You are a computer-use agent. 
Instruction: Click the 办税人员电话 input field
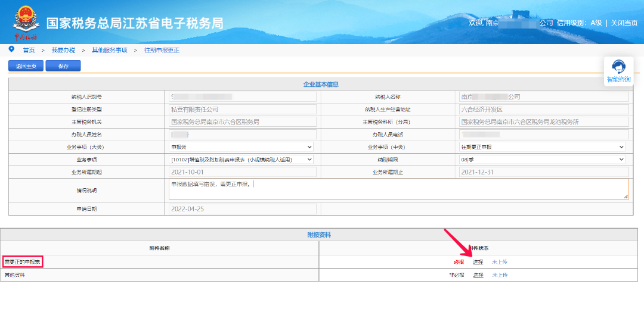544,135
